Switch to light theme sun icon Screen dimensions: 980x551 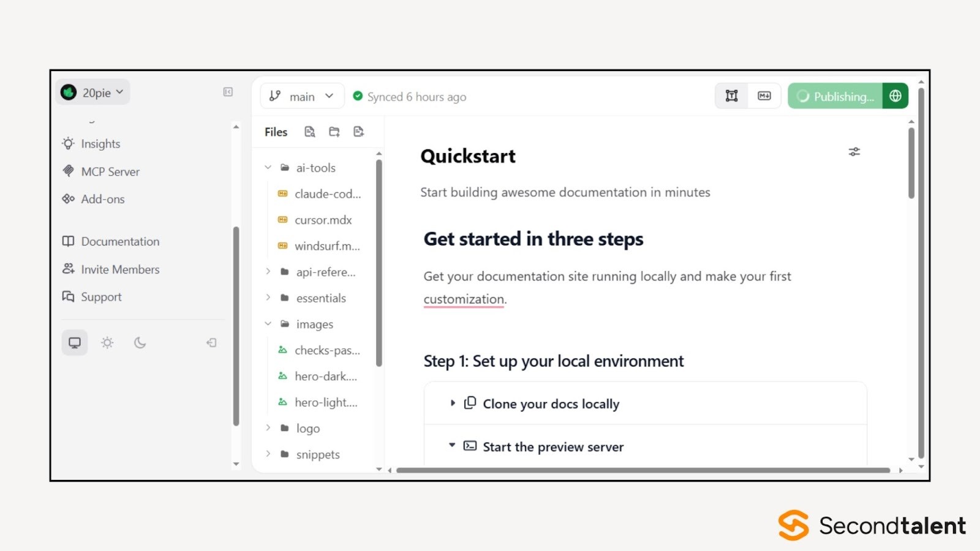pos(107,343)
